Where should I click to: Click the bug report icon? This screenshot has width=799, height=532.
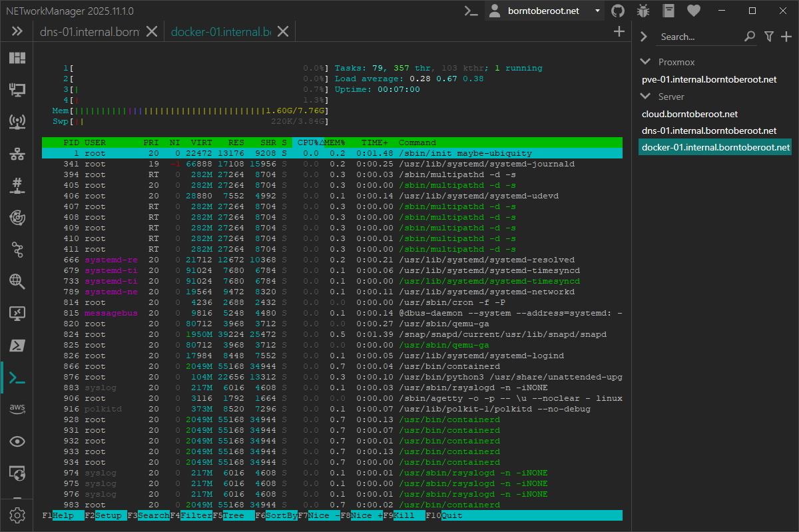(x=643, y=11)
